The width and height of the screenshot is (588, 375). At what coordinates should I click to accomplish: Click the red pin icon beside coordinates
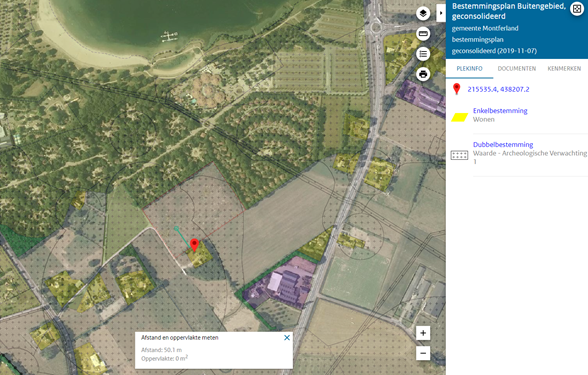click(x=456, y=89)
